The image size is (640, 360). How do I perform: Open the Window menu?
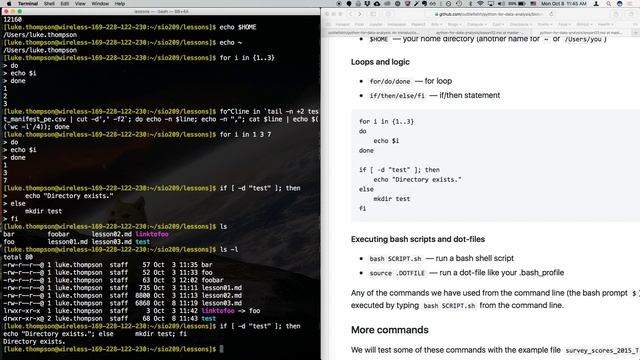click(x=100, y=4)
